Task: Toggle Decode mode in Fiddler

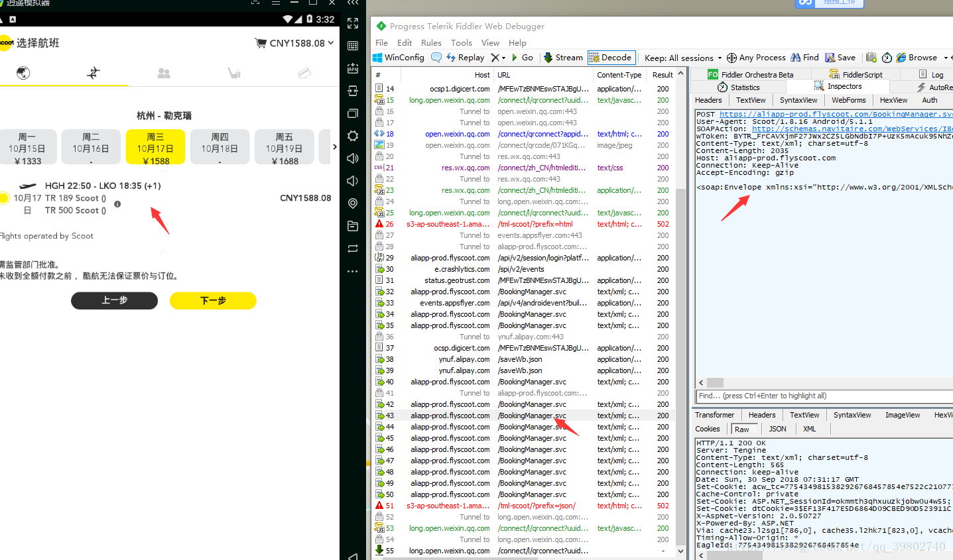Action: [611, 58]
